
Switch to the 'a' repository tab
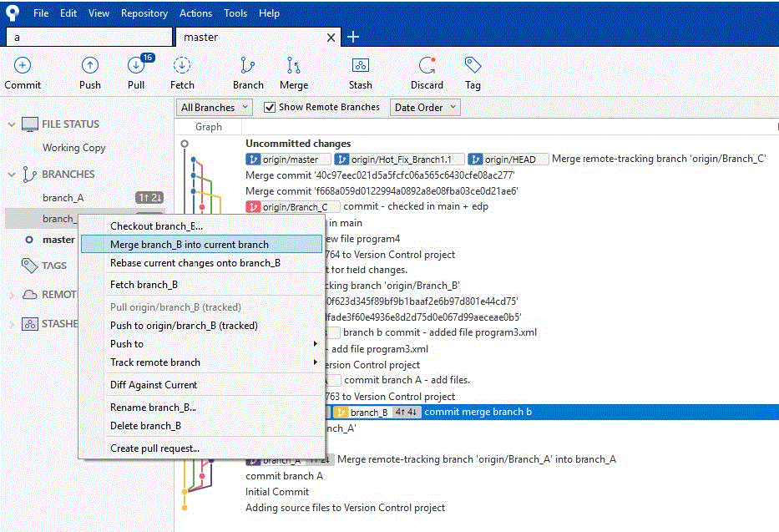pyautogui.click(x=89, y=38)
